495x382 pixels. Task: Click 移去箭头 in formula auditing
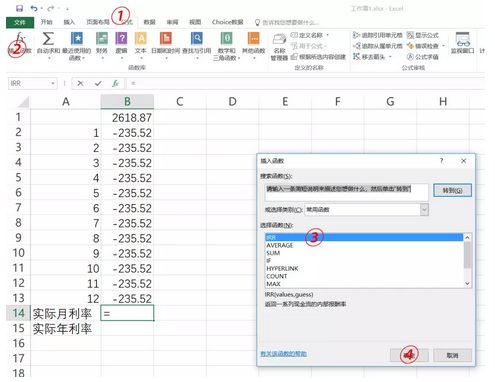tap(372, 57)
